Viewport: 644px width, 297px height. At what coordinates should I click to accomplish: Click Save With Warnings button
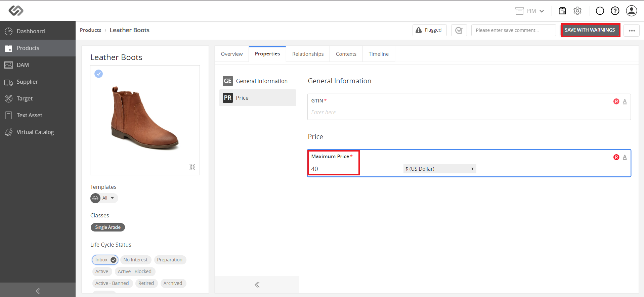pos(590,30)
